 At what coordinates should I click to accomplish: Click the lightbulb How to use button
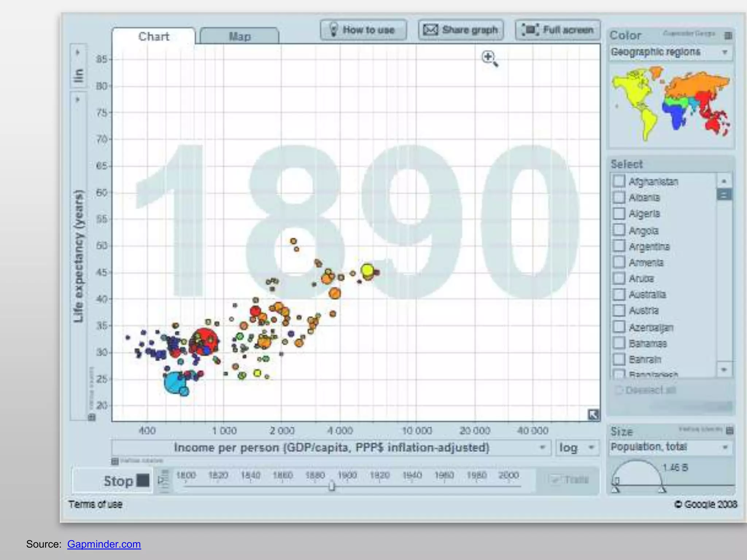[363, 30]
